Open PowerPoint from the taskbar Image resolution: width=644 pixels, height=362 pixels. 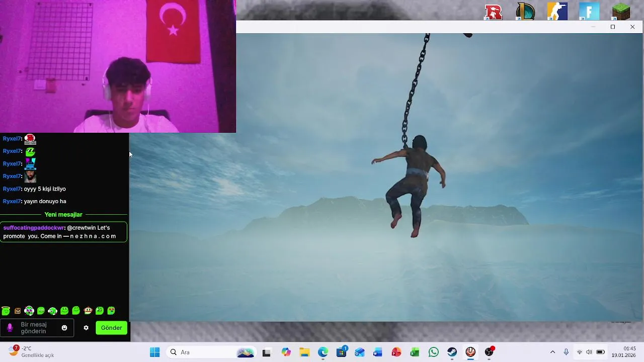(x=396, y=352)
